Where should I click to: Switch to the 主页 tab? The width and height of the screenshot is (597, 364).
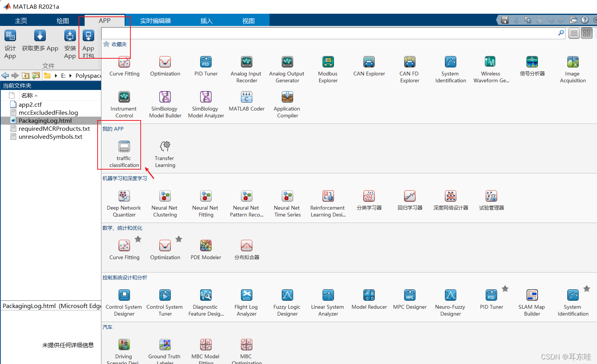point(21,21)
